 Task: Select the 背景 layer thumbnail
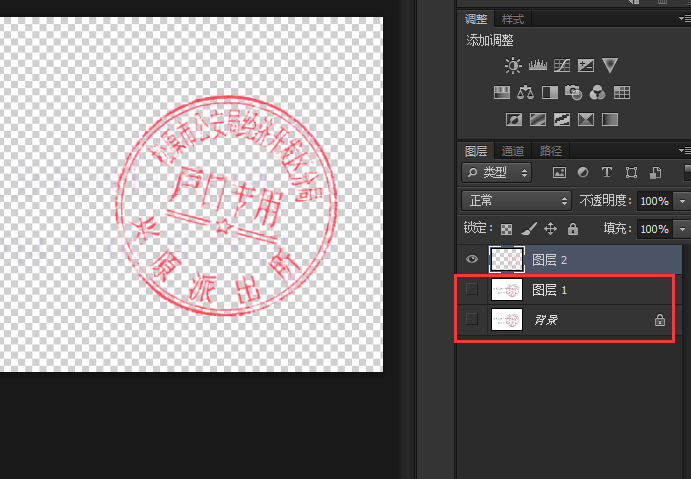coord(507,319)
